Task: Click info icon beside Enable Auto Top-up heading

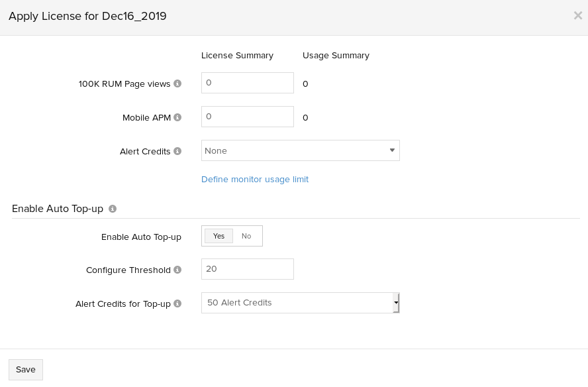Action: [x=113, y=209]
